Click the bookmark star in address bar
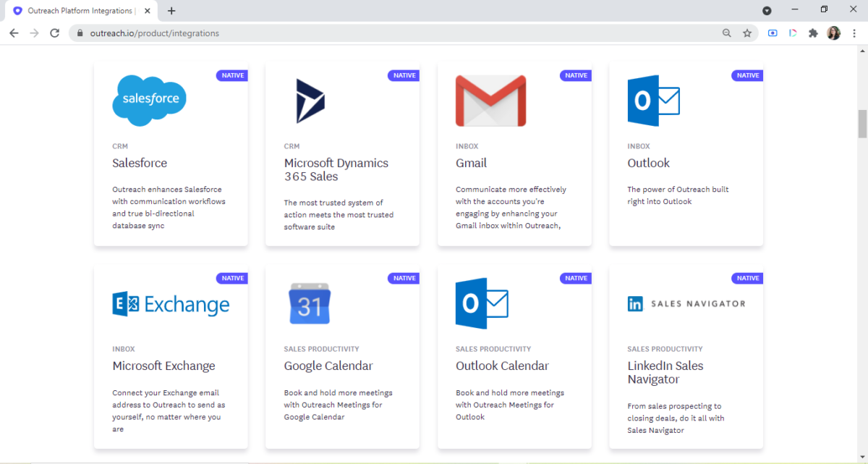 pyautogui.click(x=747, y=33)
